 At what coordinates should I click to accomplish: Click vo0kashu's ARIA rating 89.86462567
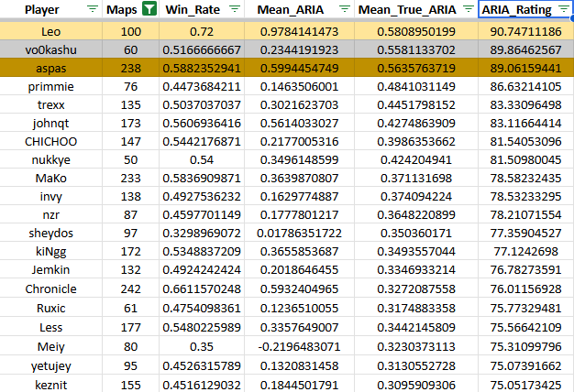coord(525,49)
